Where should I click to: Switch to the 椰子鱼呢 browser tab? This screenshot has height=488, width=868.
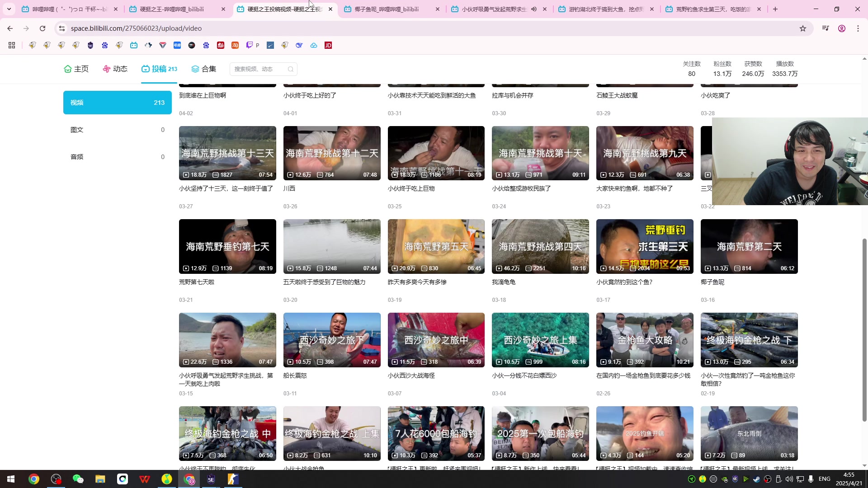[x=387, y=9]
